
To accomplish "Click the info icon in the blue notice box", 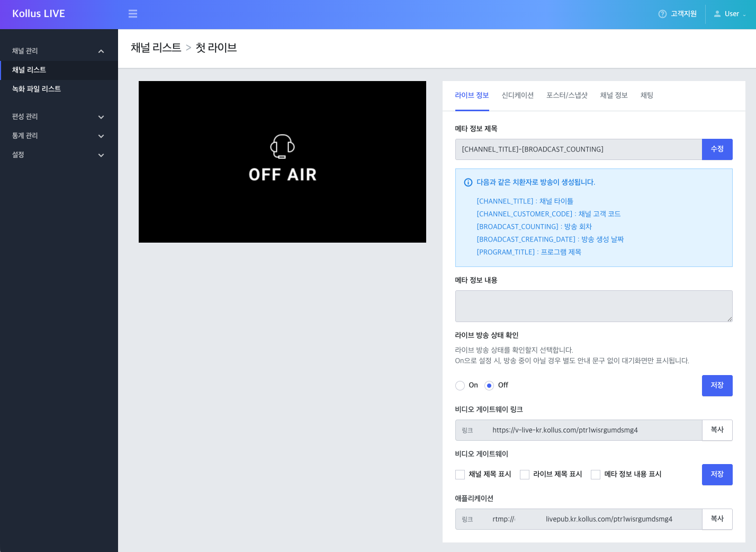I will tap(468, 182).
